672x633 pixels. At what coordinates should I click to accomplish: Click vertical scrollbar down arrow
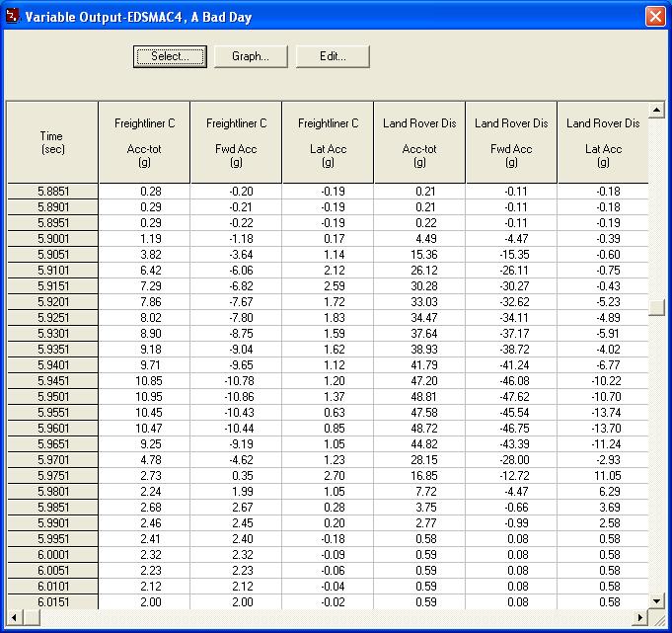[x=656, y=601]
